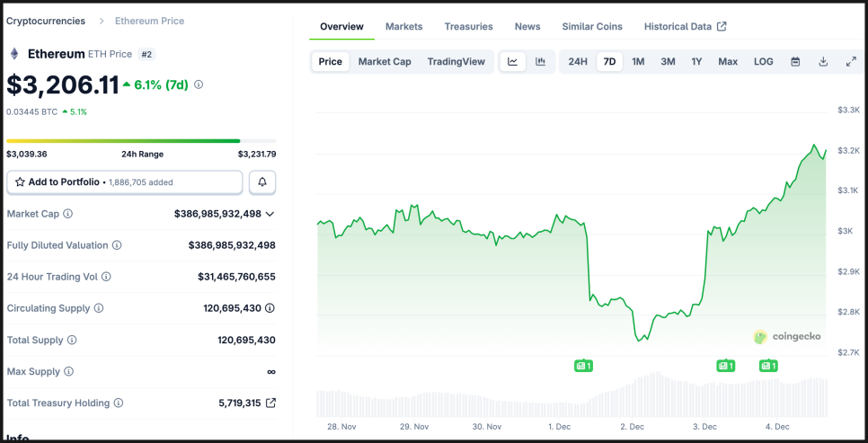Go to Cryptocurrencies breadcrumb link
This screenshot has width=868, height=443.
46,21
